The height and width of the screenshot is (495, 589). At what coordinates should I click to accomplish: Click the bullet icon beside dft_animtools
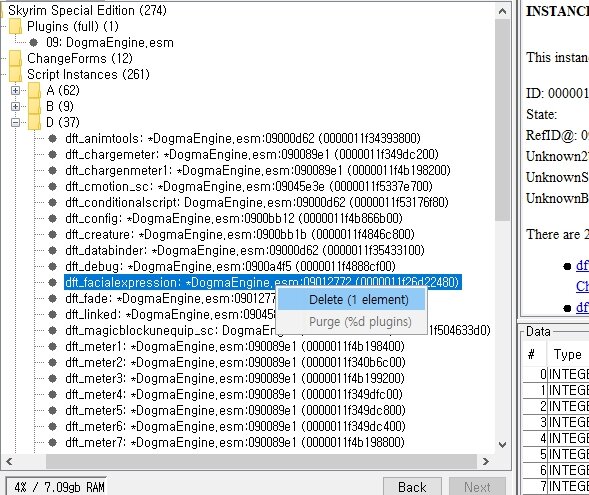53,139
